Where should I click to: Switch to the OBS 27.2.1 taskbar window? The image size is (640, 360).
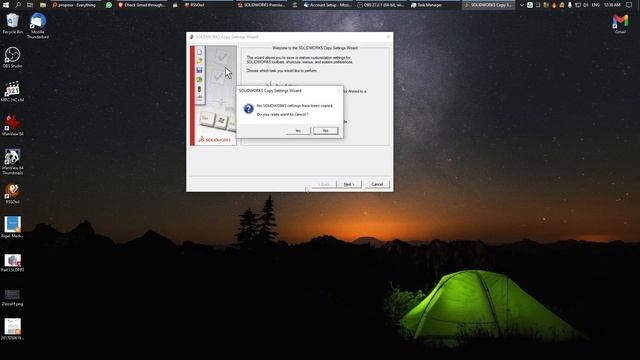click(381, 5)
